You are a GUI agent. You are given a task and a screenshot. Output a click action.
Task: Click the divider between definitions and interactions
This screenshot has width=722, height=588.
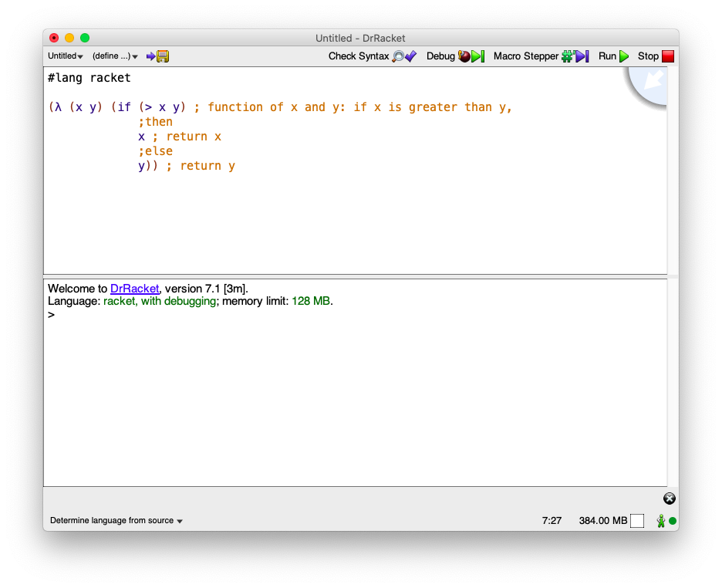point(355,276)
